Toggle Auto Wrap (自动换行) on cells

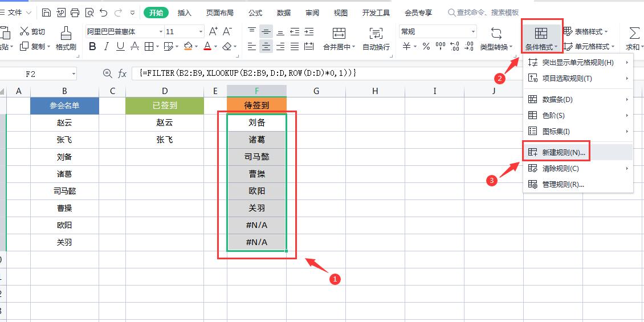point(376,34)
